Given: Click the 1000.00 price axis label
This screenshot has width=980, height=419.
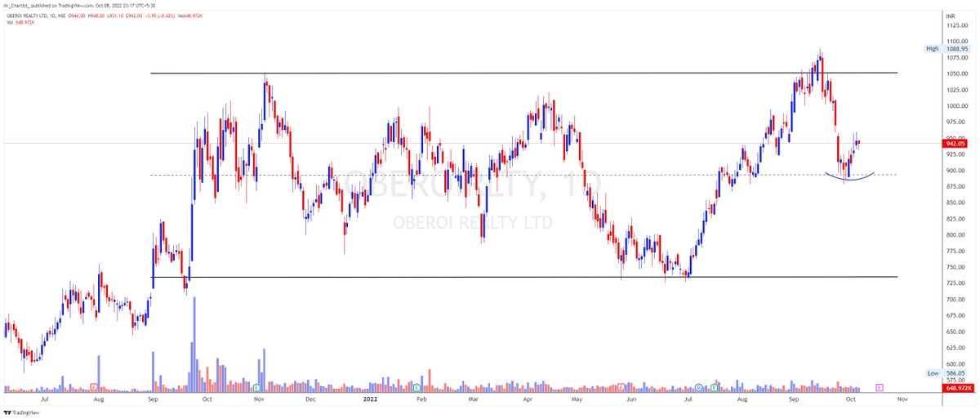Looking at the screenshot, I should 958,106.
